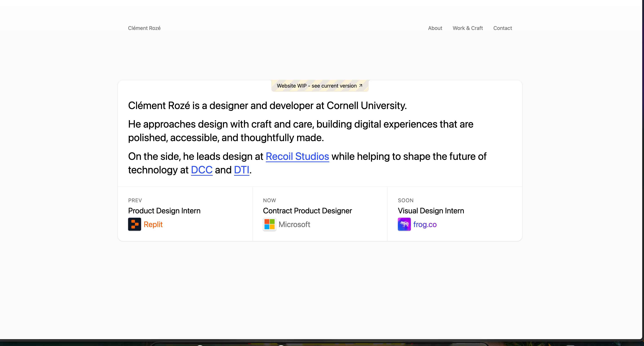The image size is (644, 346).
Task: Select the NOW Contract Product Designer card
Action: pyautogui.click(x=320, y=213)
